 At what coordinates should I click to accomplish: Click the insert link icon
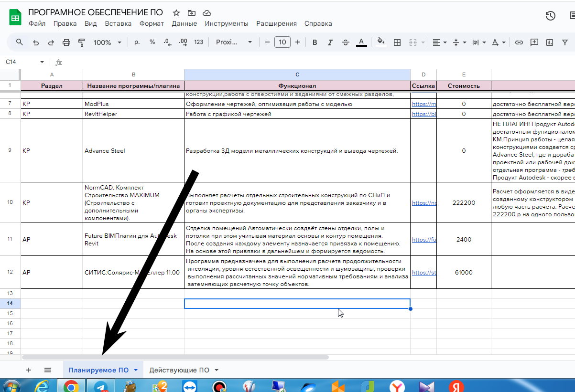point(519,42)
